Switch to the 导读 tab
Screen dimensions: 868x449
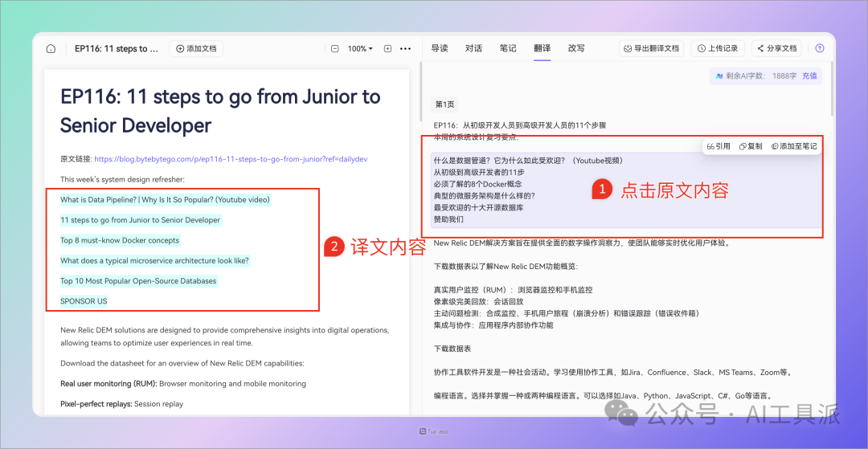coord(440,48)
